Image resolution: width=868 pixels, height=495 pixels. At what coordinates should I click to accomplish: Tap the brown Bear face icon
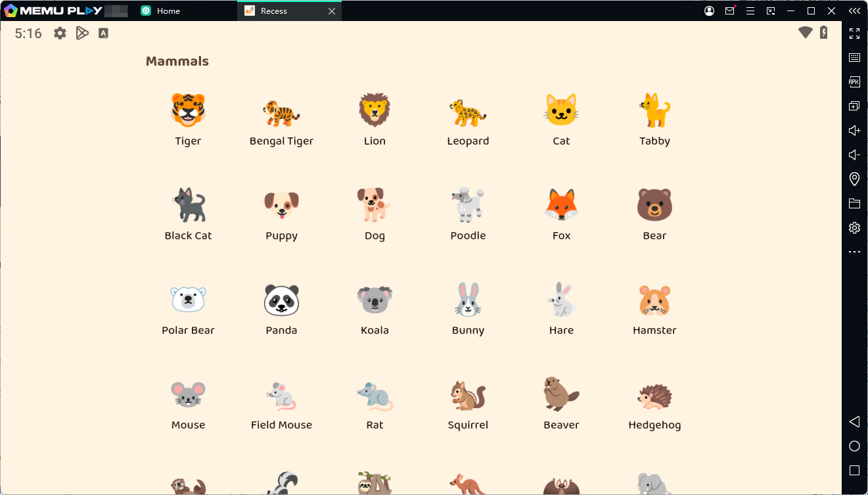tap(654, 204)
